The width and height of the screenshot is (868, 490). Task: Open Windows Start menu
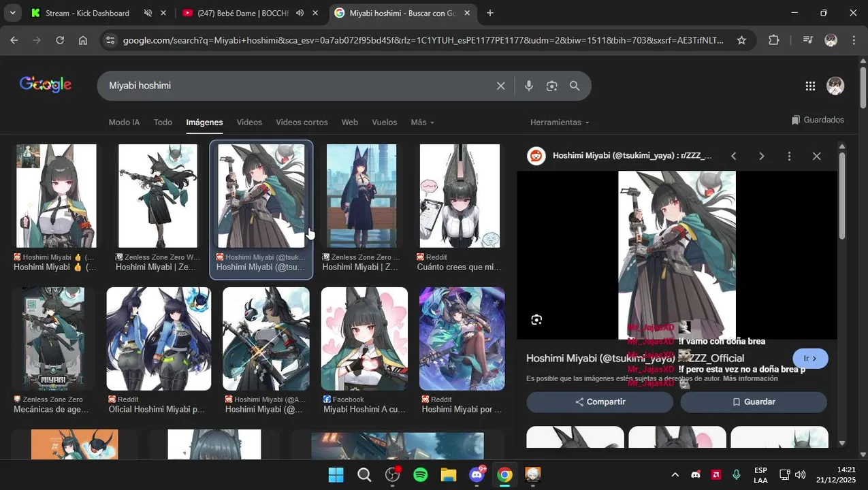pos(336,474)
